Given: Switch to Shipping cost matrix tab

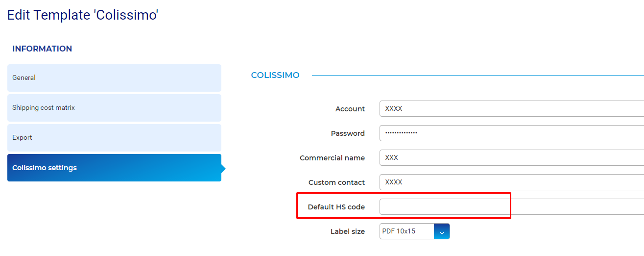Looking at the screenshot, I should click(x=114, y=108).
